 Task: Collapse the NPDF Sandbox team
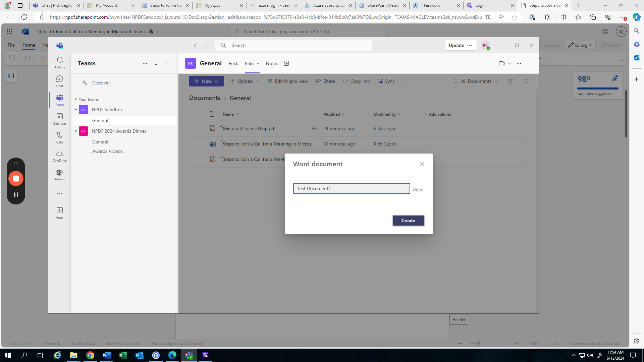[76, 110]
